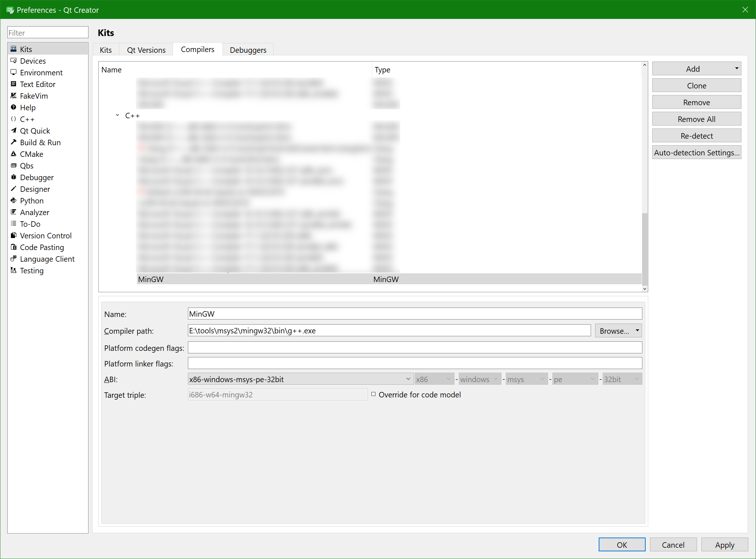Viewport: 756px width, 559px height.
Task: Open the Language Client settings icon
Action: point(13,258)
